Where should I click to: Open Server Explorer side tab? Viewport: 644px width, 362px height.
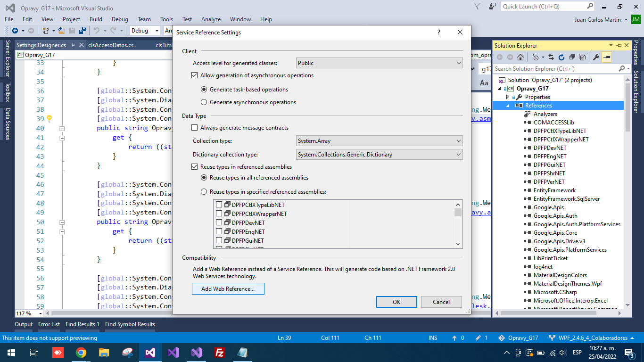click(x=8, y=59)
